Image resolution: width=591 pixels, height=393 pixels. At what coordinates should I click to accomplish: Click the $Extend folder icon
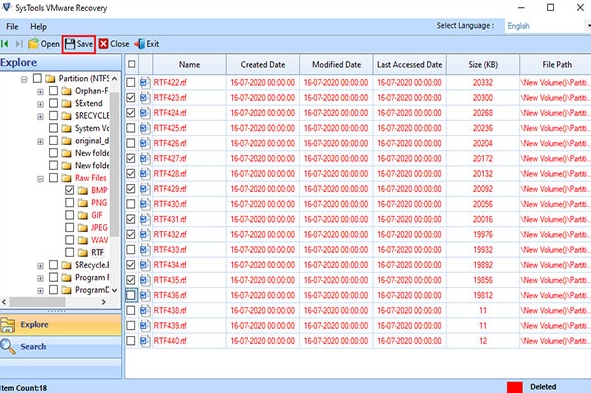pyautogui.click(x=66, y=103)
